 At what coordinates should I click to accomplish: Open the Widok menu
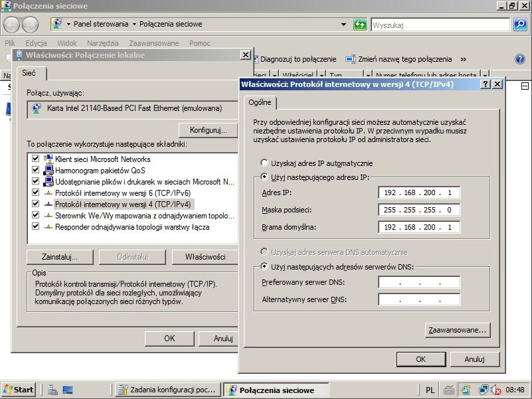click(x=67, y=43)
